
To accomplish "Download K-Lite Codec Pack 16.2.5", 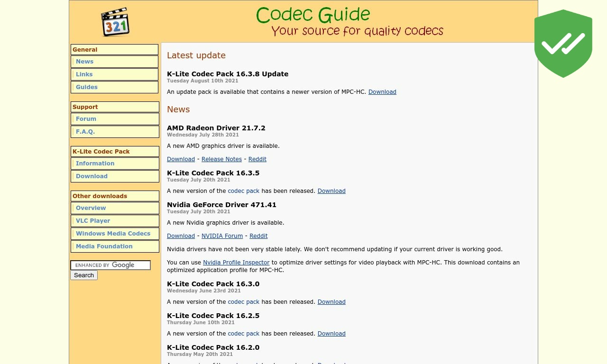I will pos(331,334).
